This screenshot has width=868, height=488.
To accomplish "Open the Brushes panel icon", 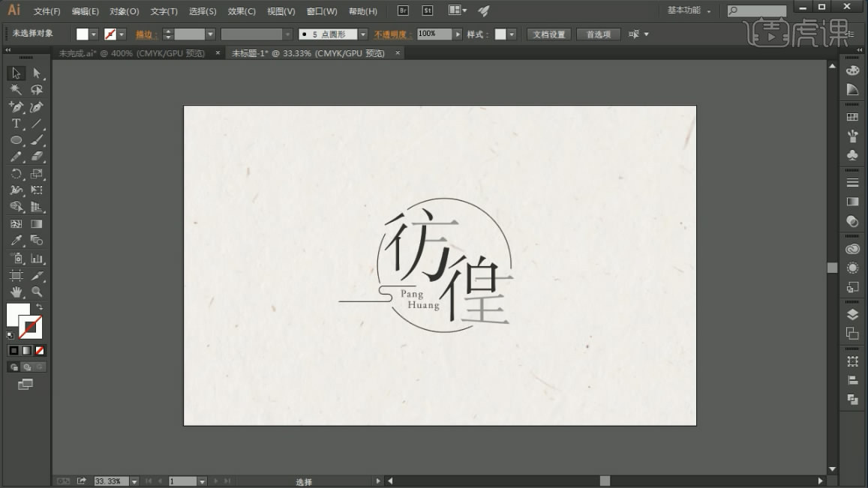I will (x=852, y=136).
